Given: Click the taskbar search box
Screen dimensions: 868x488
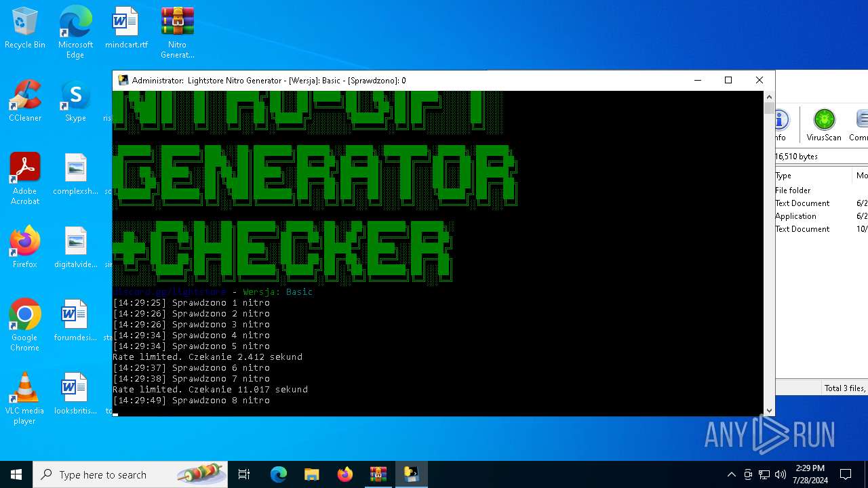Looking at the screenshot, I should pyautogui.click(x=130, y=474).
